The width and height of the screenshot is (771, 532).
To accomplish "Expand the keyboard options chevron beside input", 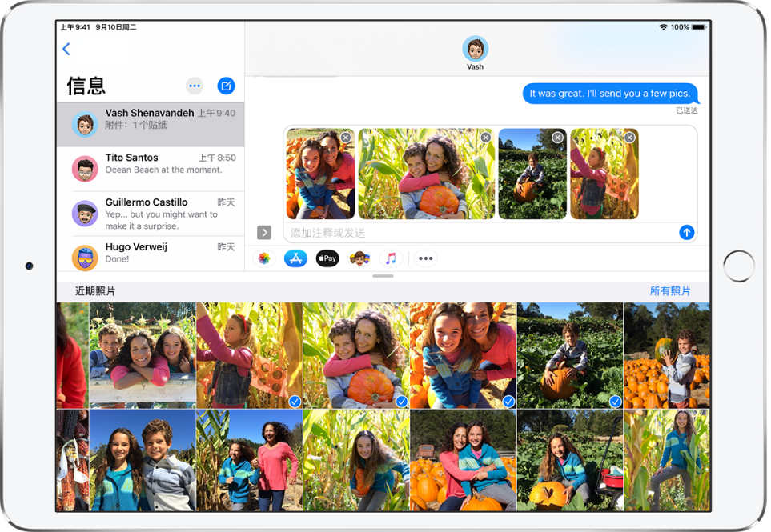I will coord(263,232).
